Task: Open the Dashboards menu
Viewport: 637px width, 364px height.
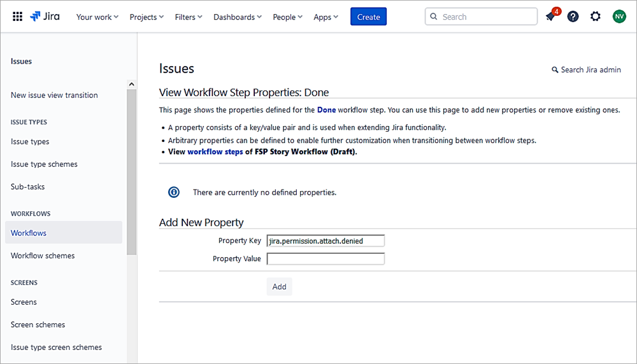Action: (x=238, y=17)
